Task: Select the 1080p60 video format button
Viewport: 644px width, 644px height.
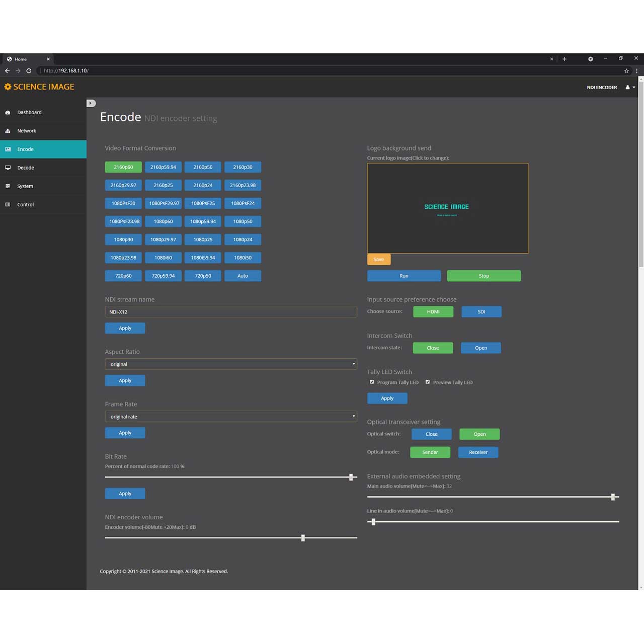Action: tap(163, 221)
